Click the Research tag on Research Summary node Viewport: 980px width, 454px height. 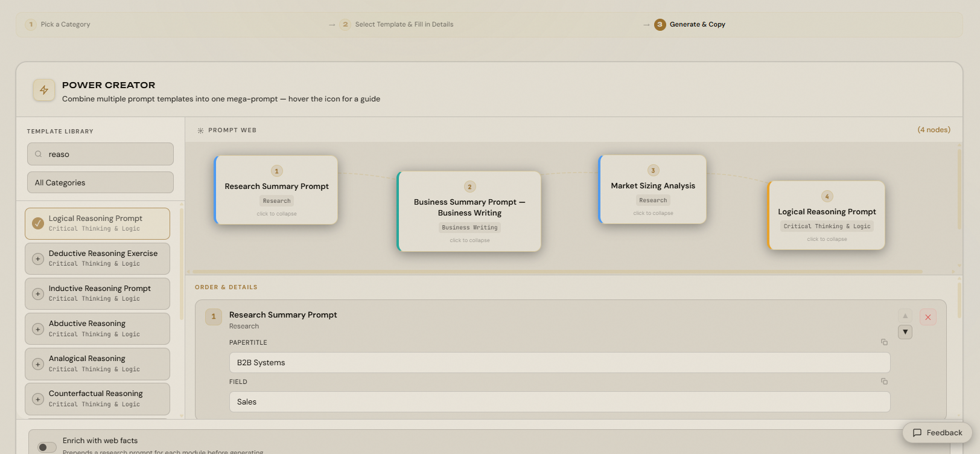click(x=276, y=201)
